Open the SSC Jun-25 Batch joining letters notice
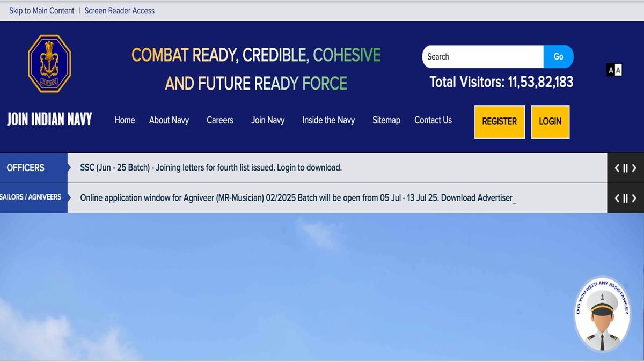This screenshot has height=362, width=644. tap(211, 168)
